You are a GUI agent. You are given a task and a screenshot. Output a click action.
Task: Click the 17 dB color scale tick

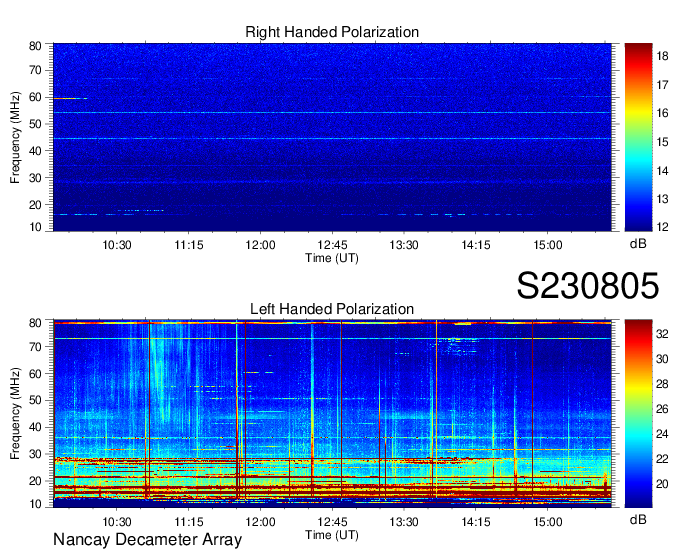pos(662,85)
